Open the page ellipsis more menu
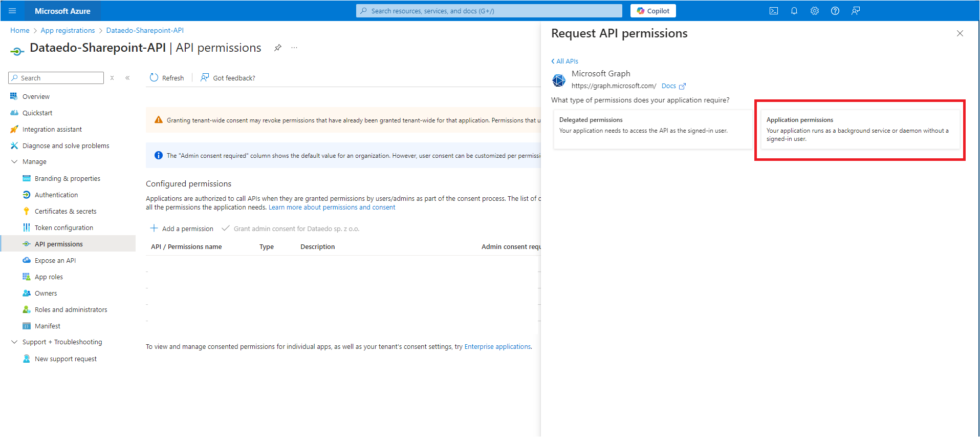Image resolution: width=980 pixels, height=437 pixels. [x=294, y=48]
